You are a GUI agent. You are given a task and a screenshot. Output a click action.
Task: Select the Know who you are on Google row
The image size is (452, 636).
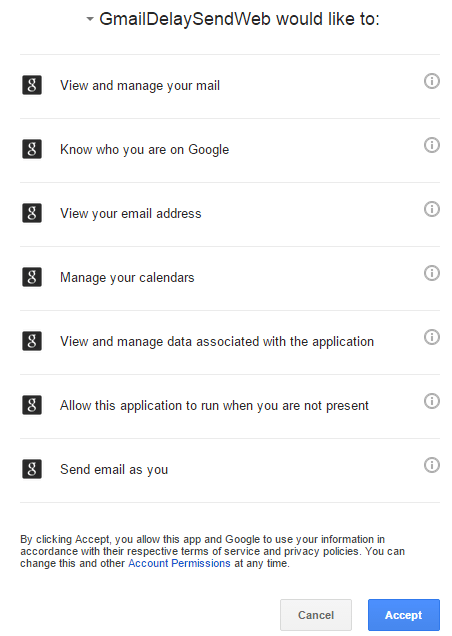click(230, 150)
